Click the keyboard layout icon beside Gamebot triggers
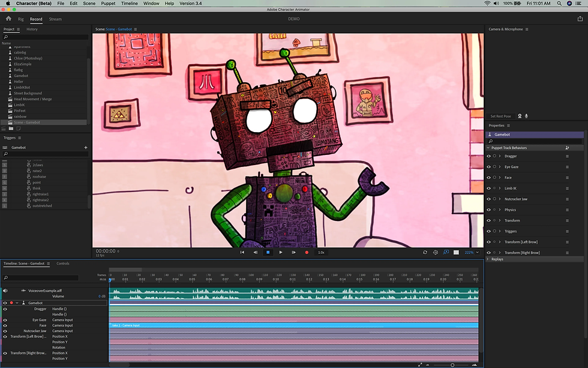 point(5,148)
